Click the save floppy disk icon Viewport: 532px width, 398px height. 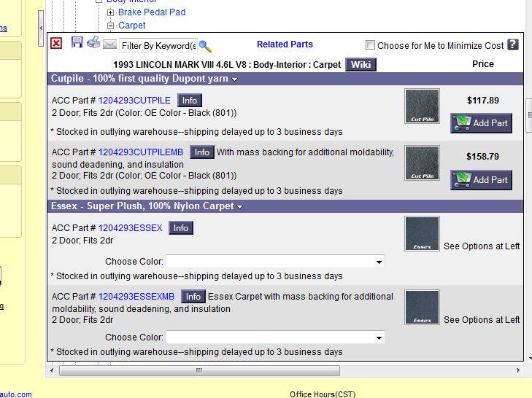[x=77, y=43]
